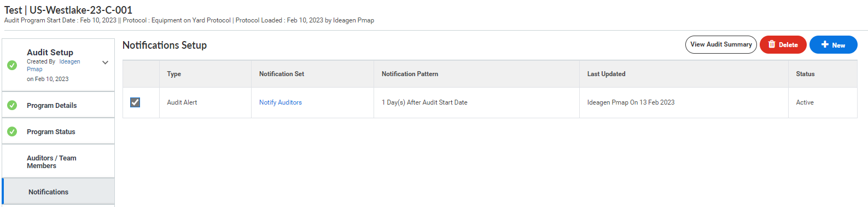Click the trash icon on Delete button
This screenshot has width=868, height=207.
772,44
